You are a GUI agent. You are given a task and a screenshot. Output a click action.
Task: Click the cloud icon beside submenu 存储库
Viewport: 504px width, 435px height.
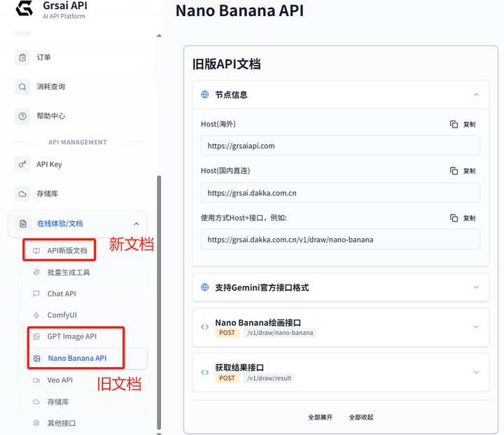(36, 402)
